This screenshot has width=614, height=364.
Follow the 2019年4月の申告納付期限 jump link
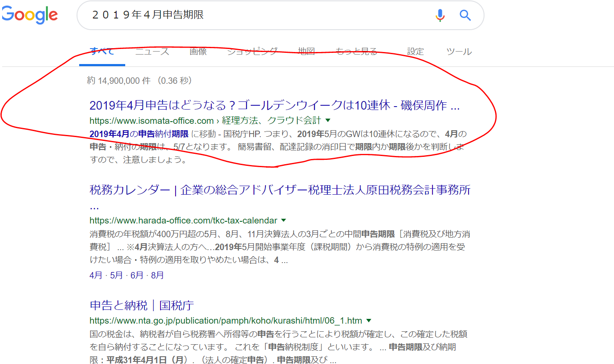click(139, 134)
